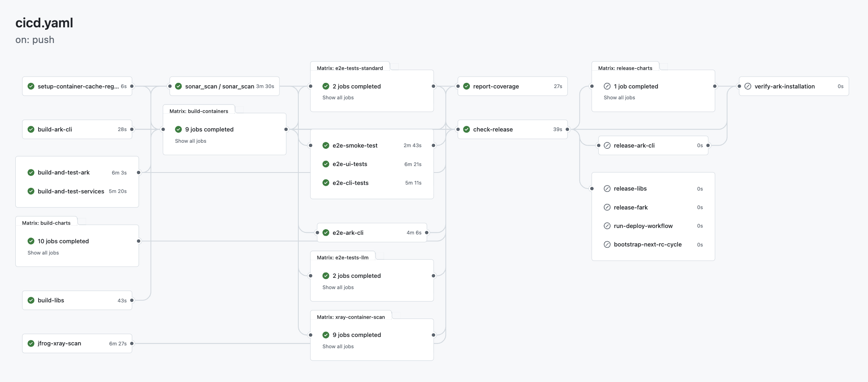Expand Show all jobs in xray-container-scan matrix
Image resolution: width=868 pixels, height=382 pixels.
point(338,347)
